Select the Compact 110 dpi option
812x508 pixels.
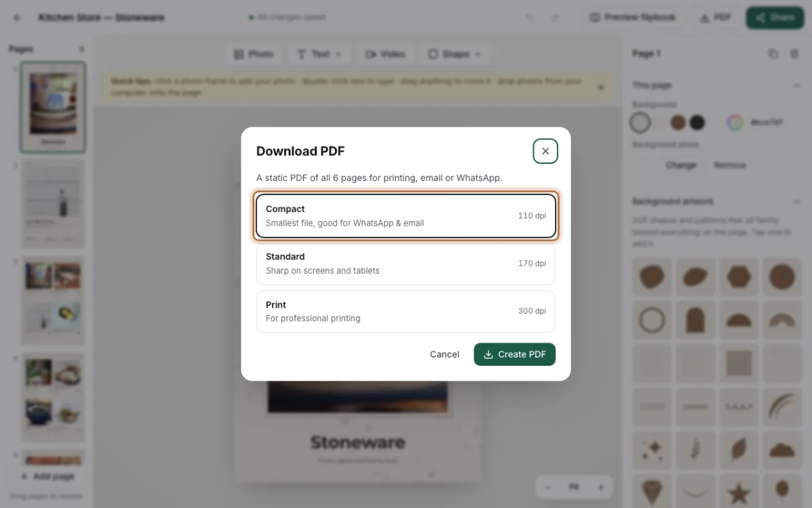point(406,216)
